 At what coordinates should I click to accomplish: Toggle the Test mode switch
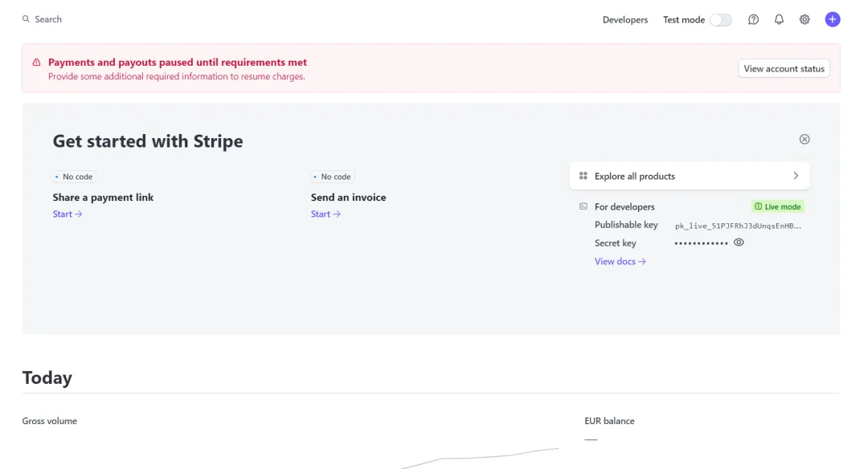point(721,20)
